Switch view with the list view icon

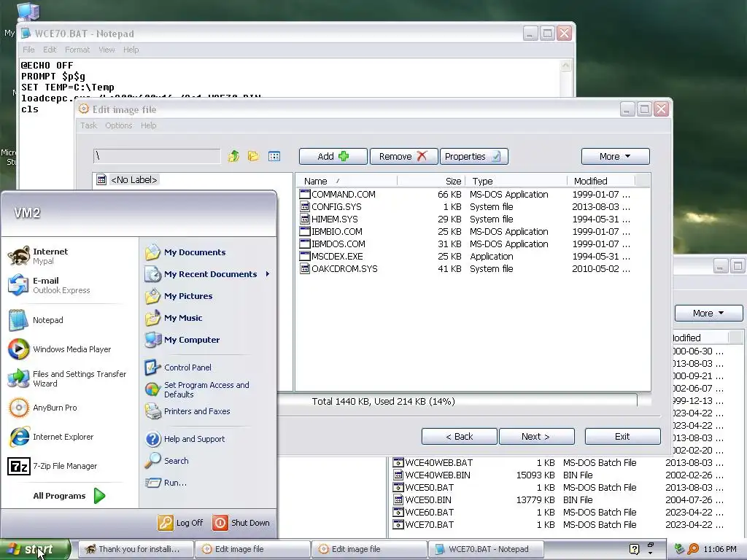click(x=274, y=156)
